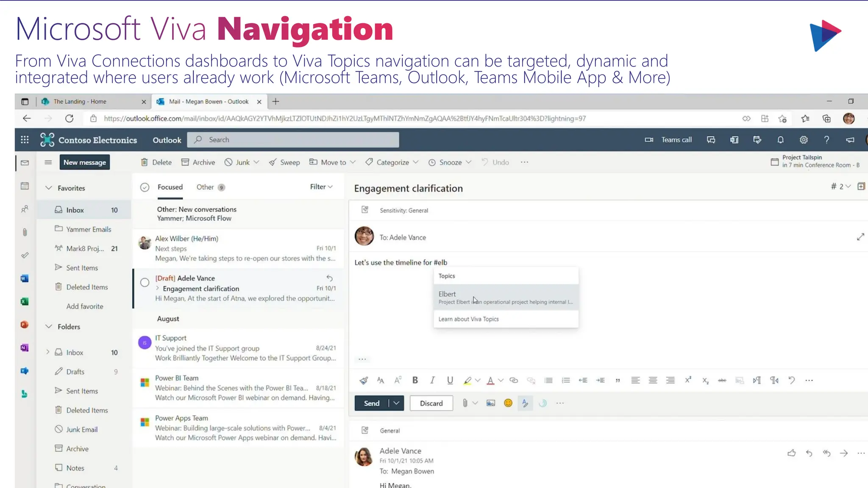Switch to The Landing - Home browser tab
Viewport: 868px width, 488px height.
(x=93, y=102)
